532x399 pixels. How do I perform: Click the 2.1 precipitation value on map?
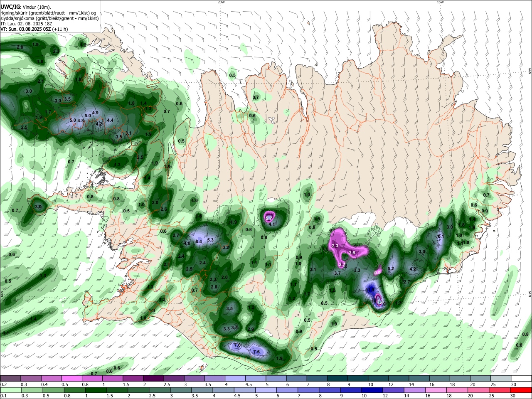click(41, 81)
